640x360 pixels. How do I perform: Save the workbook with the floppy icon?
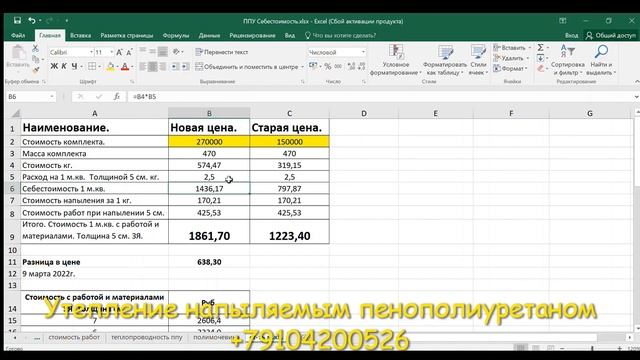click(17, 20)
